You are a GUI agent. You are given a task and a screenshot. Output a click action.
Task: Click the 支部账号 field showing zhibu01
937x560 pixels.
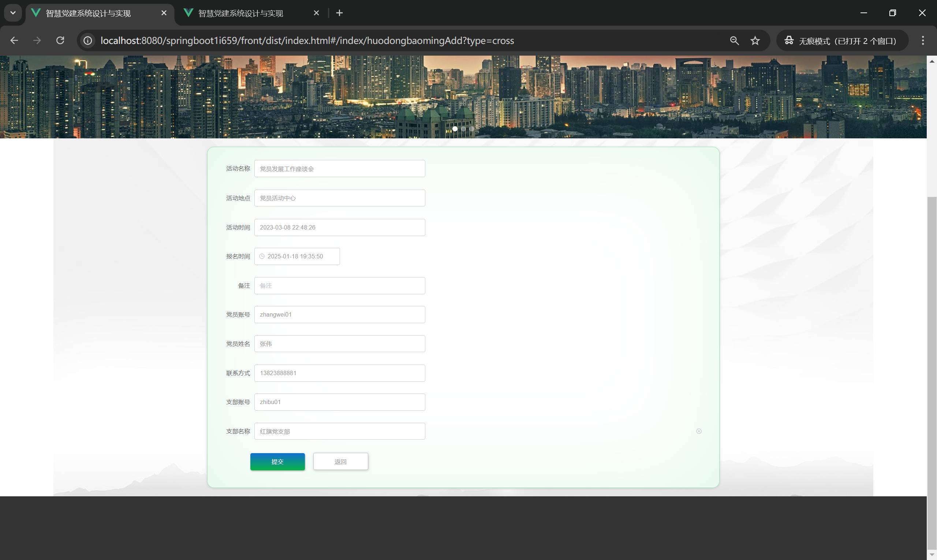pos(340,402)
